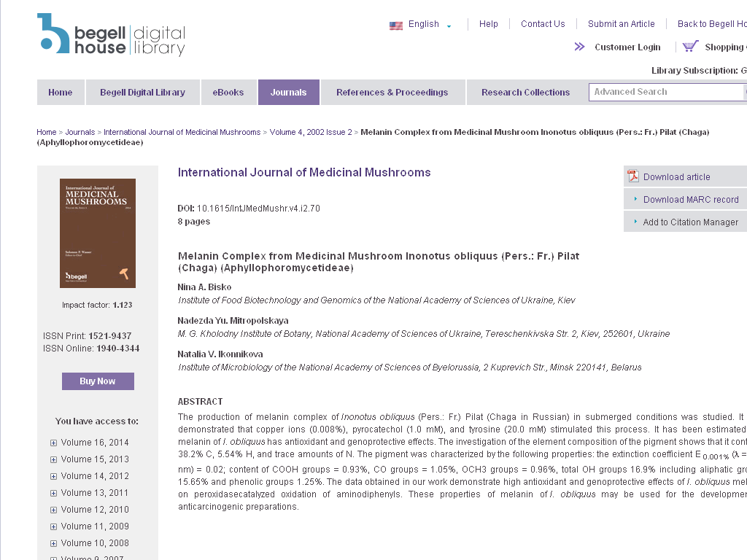Click the ABSTRACT heading
This screenshot has height=560, width=747.
click(x=200, y=402)
